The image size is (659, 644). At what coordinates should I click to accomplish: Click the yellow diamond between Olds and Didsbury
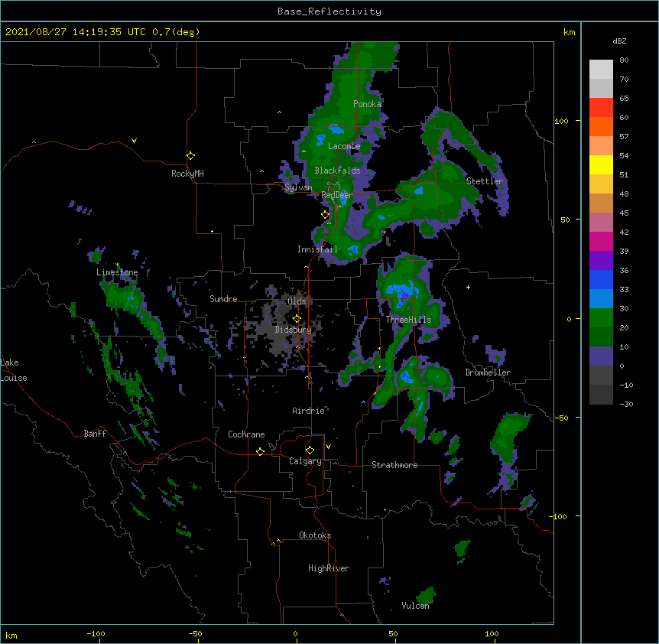click(x=297, y=319)
